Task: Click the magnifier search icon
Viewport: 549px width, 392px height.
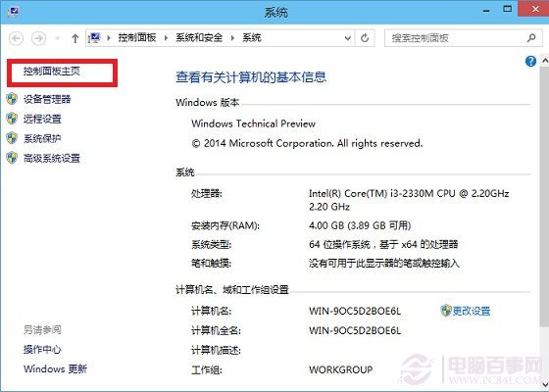Action: point(531,38)
